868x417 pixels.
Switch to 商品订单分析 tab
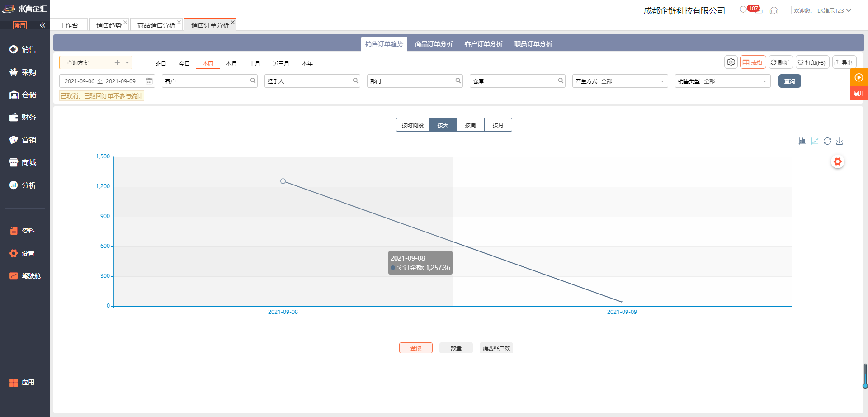(x=434, y=44)
